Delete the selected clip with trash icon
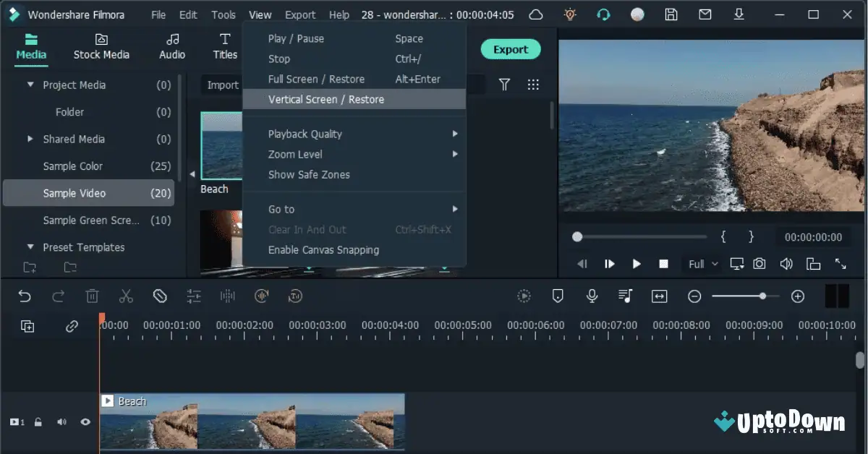The image size is (868, 454). tap(92, 296)
